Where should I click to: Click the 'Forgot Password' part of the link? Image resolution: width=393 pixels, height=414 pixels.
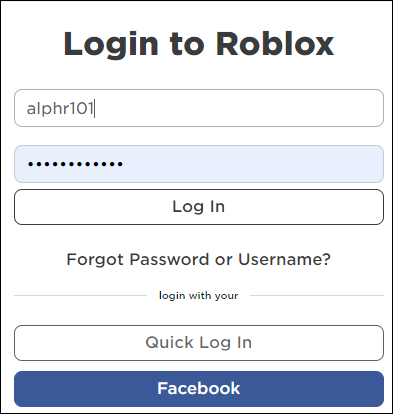[x=138, y=260]
